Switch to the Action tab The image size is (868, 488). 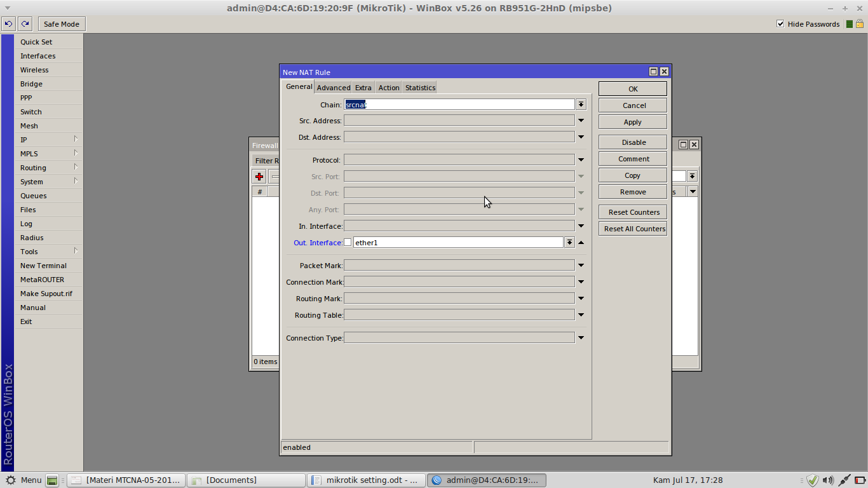[x=389, y=88]
